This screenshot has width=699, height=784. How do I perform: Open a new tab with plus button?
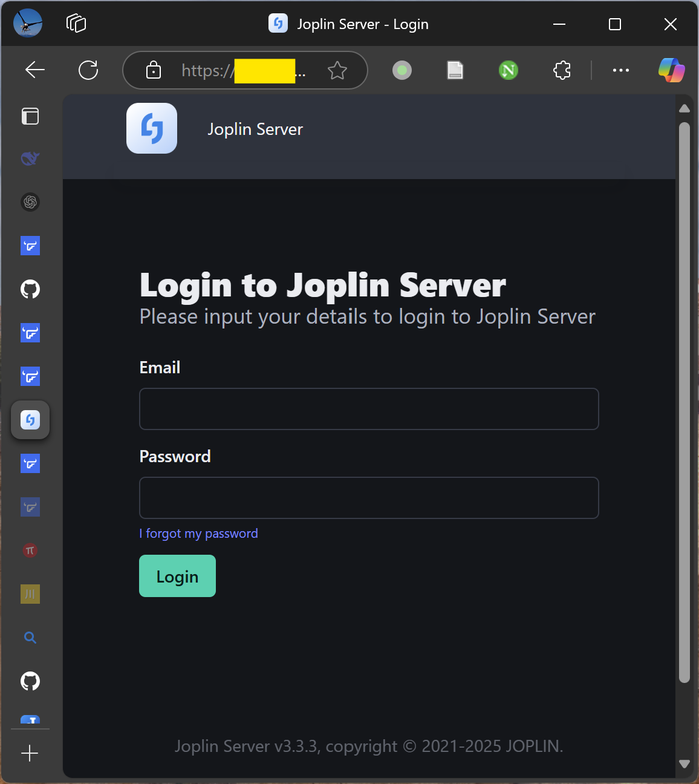pos(30,753)
